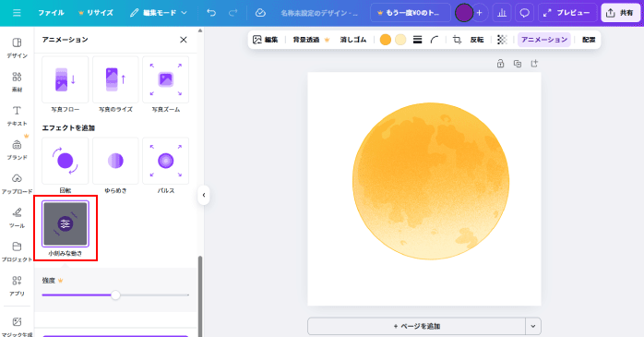Image resolution: width=644 pixels, height=337 pixels.
Task: Click the 共有 share button
Action: 621,13
